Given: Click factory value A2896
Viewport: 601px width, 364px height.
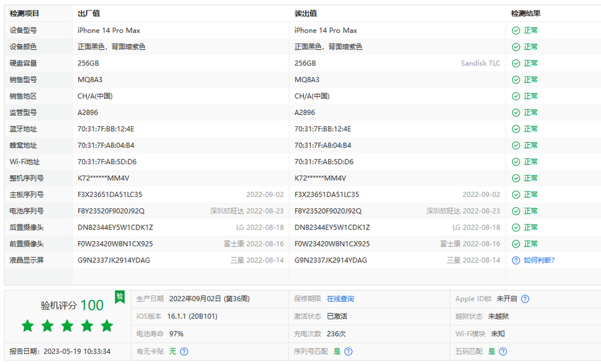Looking at the screenshot, I should point(87,113).
